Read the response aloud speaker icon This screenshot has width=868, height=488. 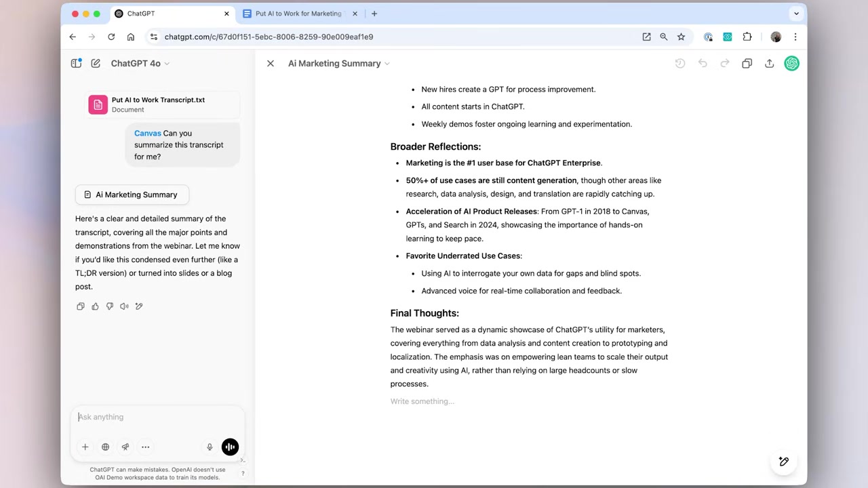coord(124,306)
